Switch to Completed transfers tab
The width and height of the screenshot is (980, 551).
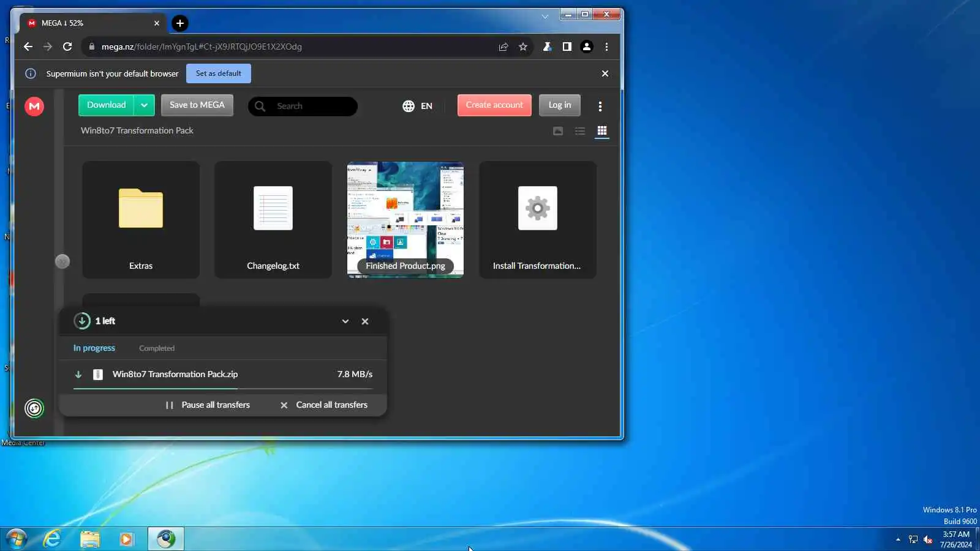pyautogui.click(x=157, y=348)
